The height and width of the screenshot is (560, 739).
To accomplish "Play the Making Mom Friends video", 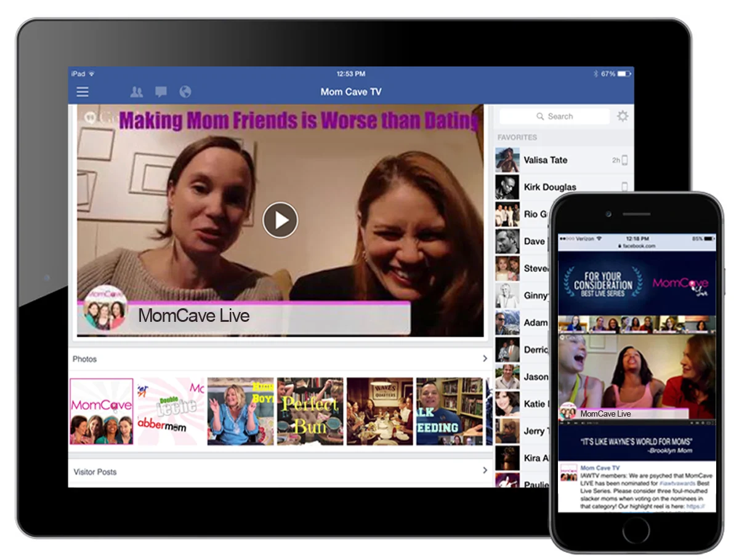I will coord(280,220).
